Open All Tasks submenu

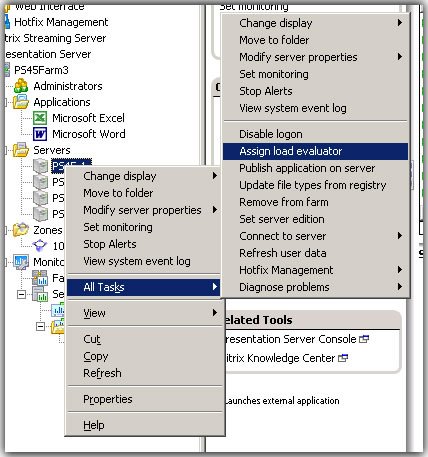[x=144, y=287]
